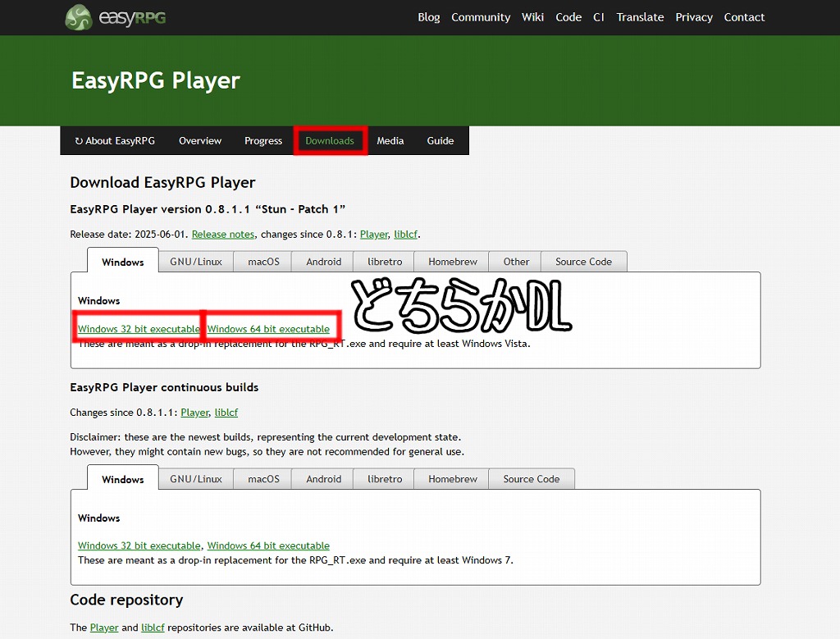Switch to Source Code tab under continuous builds

[x=532, y=479]
